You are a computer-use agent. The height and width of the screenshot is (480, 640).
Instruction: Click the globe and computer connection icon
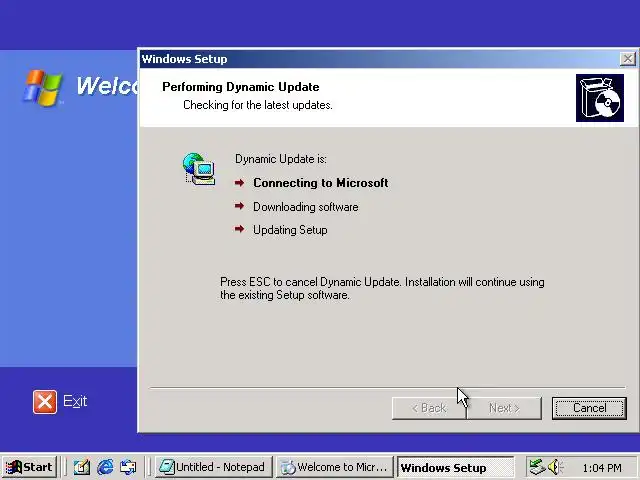click(199, 169)
